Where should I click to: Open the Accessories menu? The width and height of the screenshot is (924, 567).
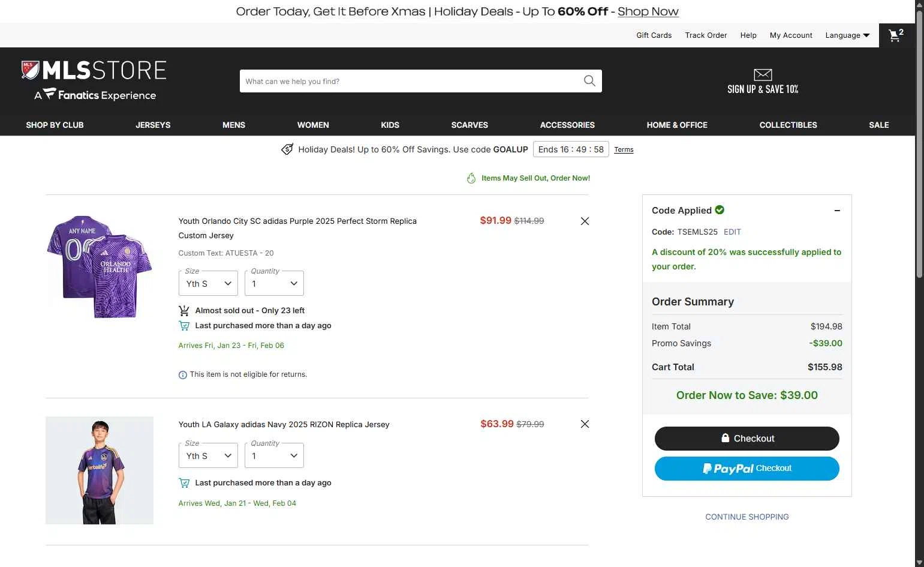coord(567,125)
